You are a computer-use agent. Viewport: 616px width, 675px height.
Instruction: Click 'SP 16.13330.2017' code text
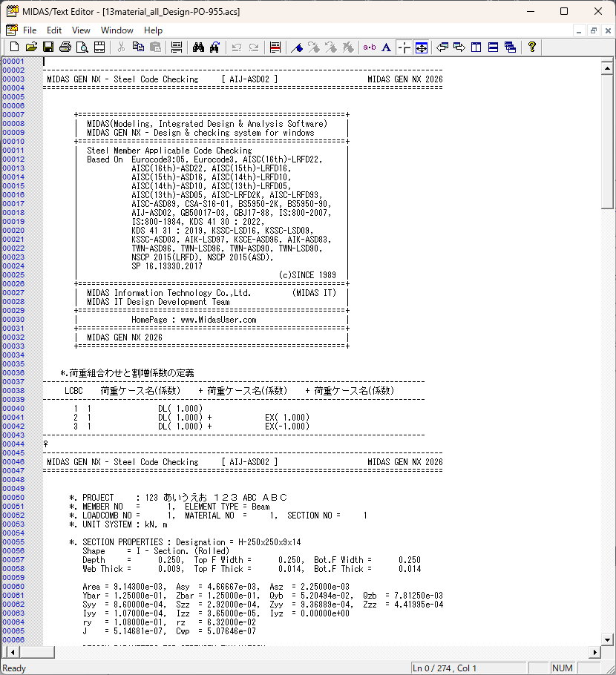[167, 266]
